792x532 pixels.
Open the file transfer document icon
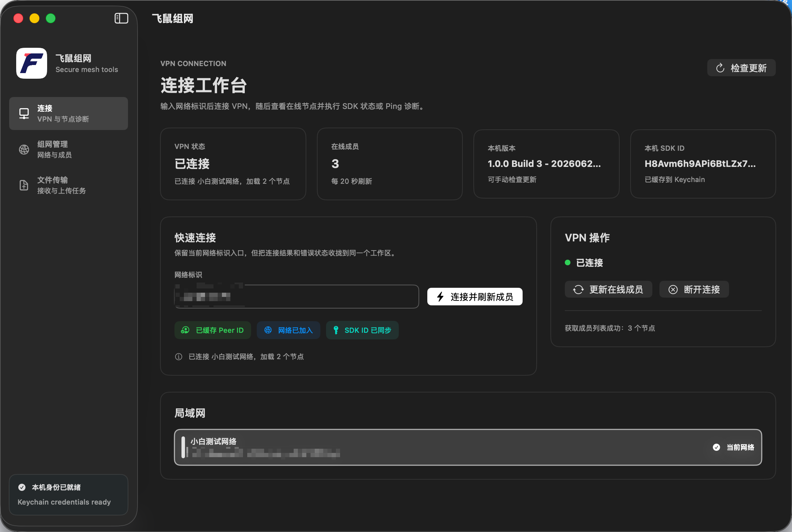24,185
